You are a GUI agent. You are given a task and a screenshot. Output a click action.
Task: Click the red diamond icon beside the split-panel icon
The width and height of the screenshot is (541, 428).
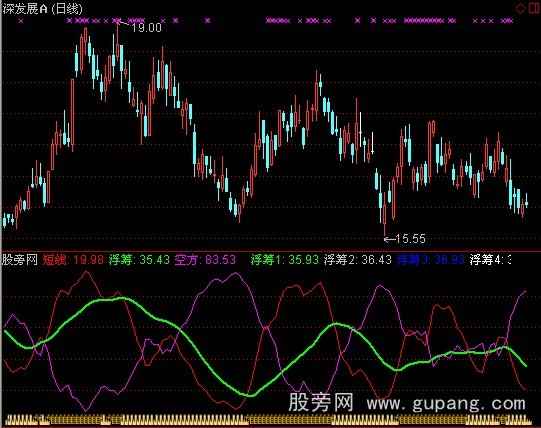click(x=520, y=9)
